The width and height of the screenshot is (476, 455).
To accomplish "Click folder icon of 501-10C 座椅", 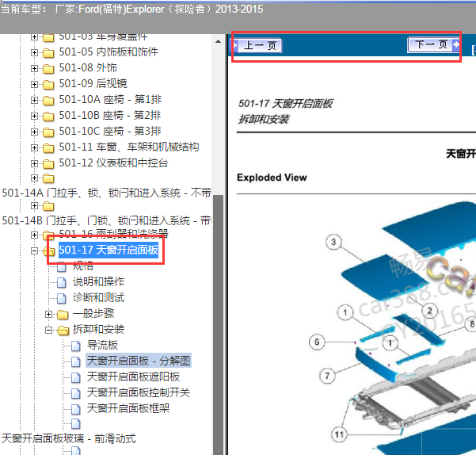I will point(48,132).
